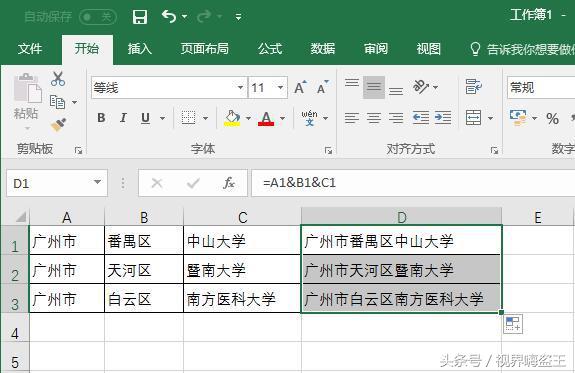Open the font settings dialog launcher
Image resolution: width=575 pixels, height=373 pixels.
[329, 150]
